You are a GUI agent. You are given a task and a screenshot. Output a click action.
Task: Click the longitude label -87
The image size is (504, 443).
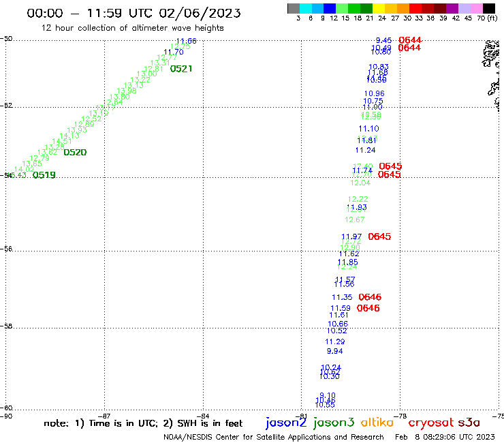[104, 416]
